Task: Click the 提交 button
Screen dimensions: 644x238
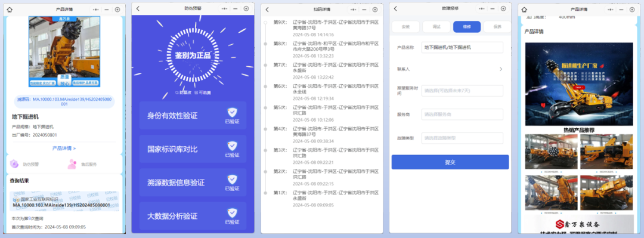Action: point(450,162)
